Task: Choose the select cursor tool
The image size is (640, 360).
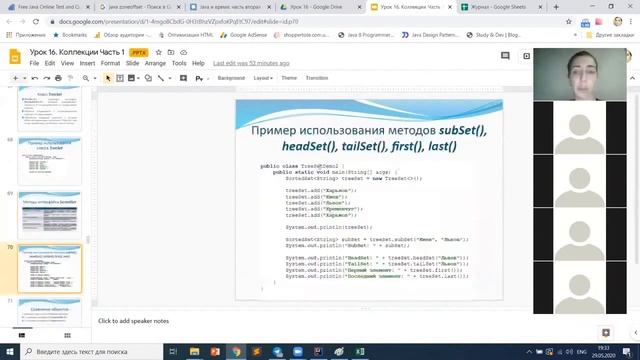Action: point(108,78)
